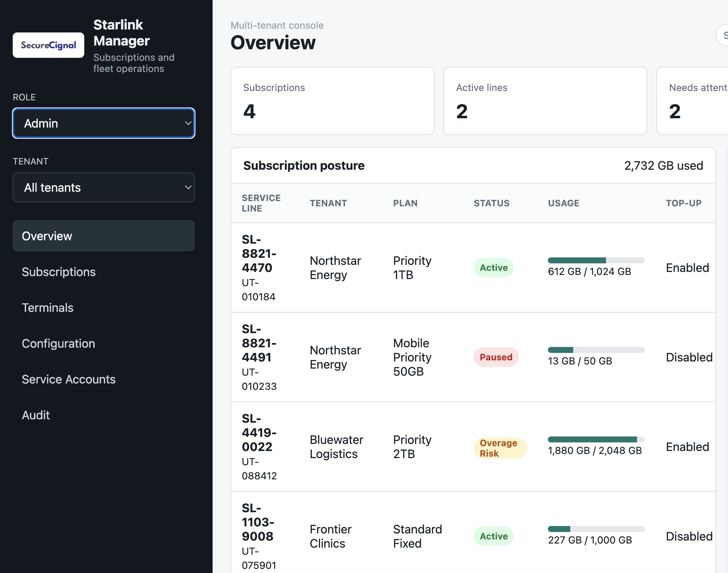Click the 13 GB / 50 GB usage text
Screen dimensions: 728x573
click(x=580, y=361)
